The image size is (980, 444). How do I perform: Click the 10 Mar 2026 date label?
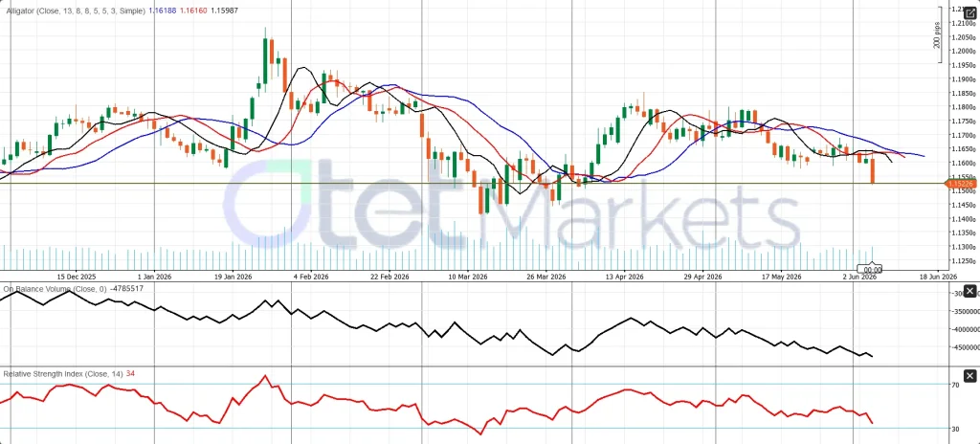467,277
